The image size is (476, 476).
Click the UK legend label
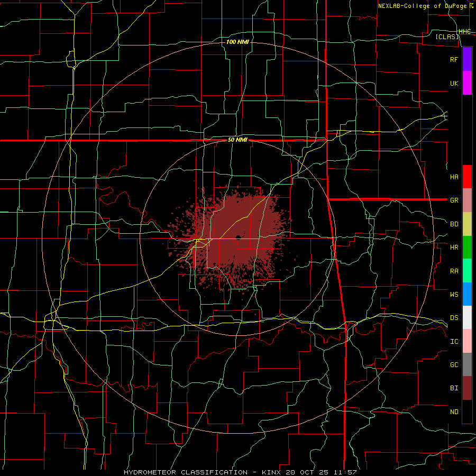tap(454, 83)
